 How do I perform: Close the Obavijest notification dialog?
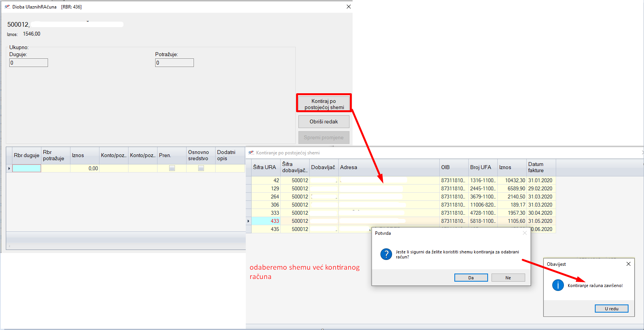(628, 264)
